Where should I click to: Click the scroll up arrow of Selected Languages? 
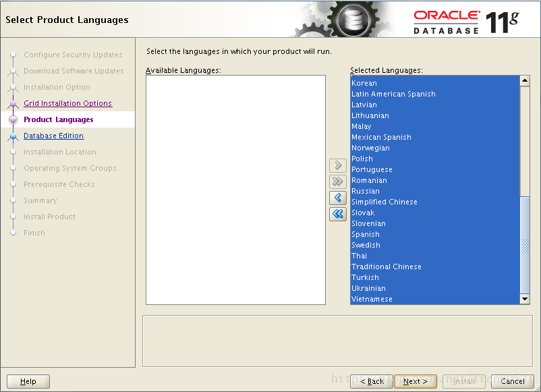pyautogui.click(x=525, y=81)
